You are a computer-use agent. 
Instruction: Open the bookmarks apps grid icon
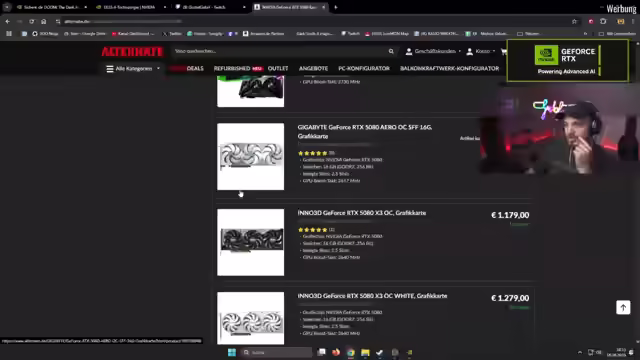[9, 33]
